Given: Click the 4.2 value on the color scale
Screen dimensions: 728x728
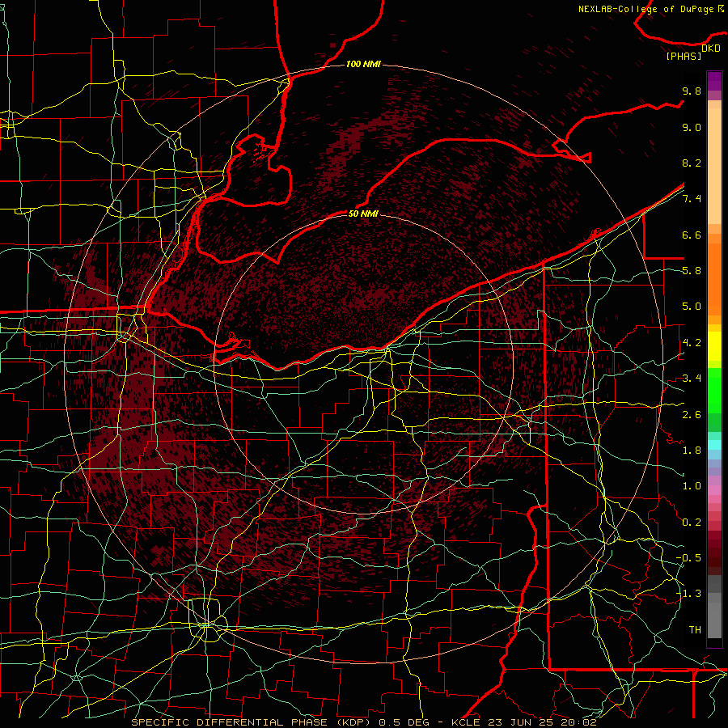Looking at the screenshot, I should (692, 343).
